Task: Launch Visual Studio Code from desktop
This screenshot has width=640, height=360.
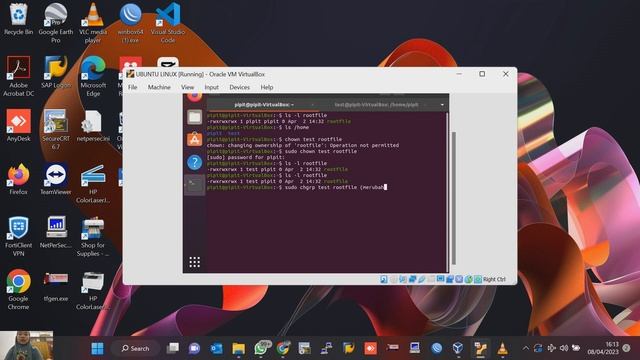Action: pos(168,23)
